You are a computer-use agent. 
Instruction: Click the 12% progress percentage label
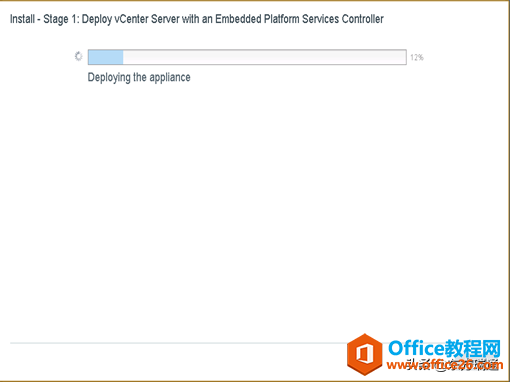pos(417,57)
